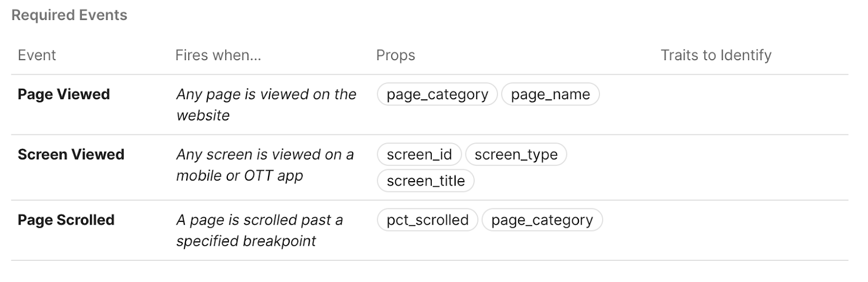Screen dimensions: 868x282
Task: Select the page_name prop tag
Action: 550,94
